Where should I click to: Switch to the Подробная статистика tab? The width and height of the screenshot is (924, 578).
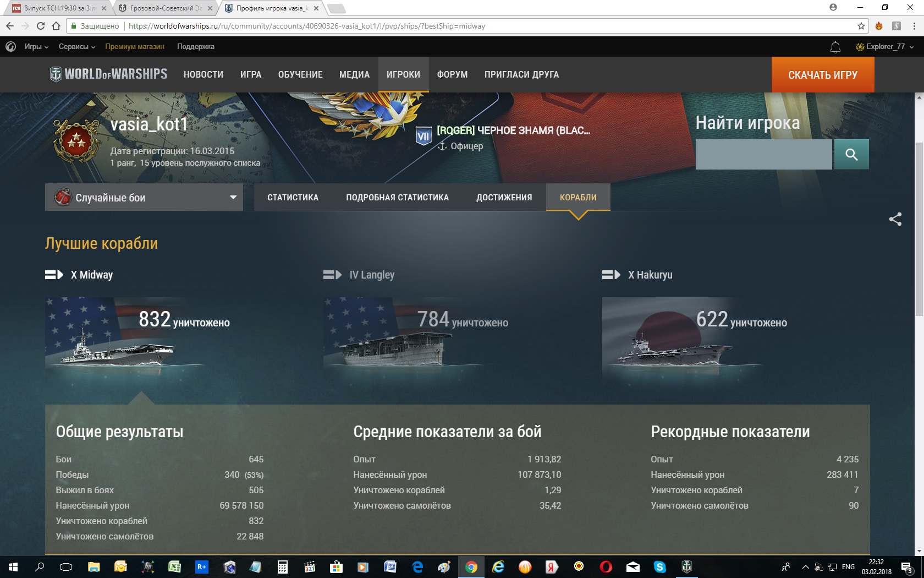point(397,198)
